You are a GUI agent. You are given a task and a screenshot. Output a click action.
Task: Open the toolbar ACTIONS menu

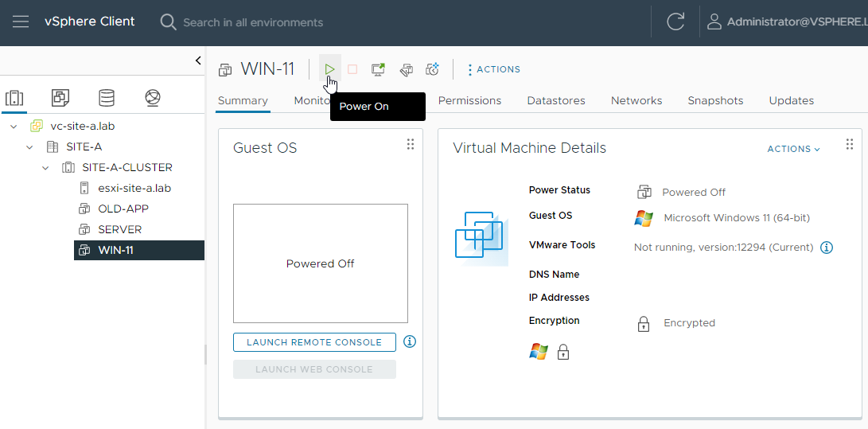click(494, 70)
